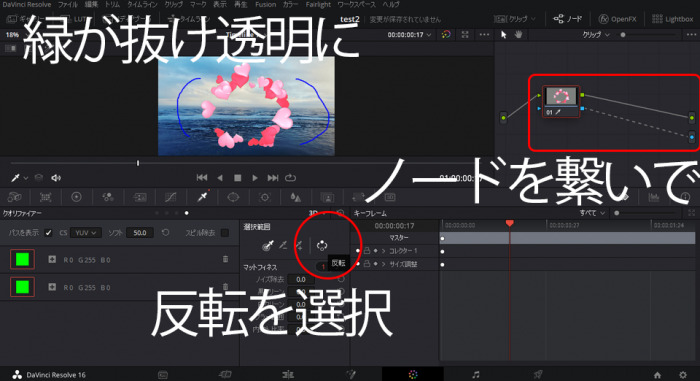Open the Key palette
Viewport: 700px width, 381px height.
327,197
